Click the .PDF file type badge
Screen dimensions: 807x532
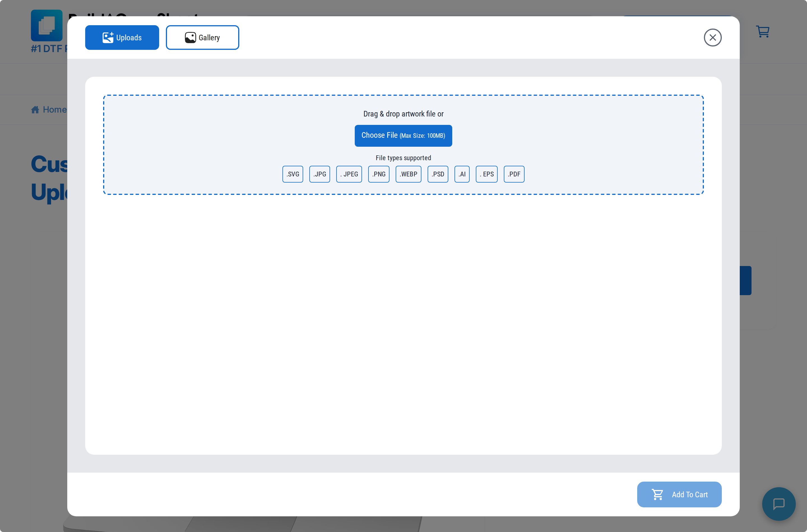pyautogui.click(x=514, y=174)
